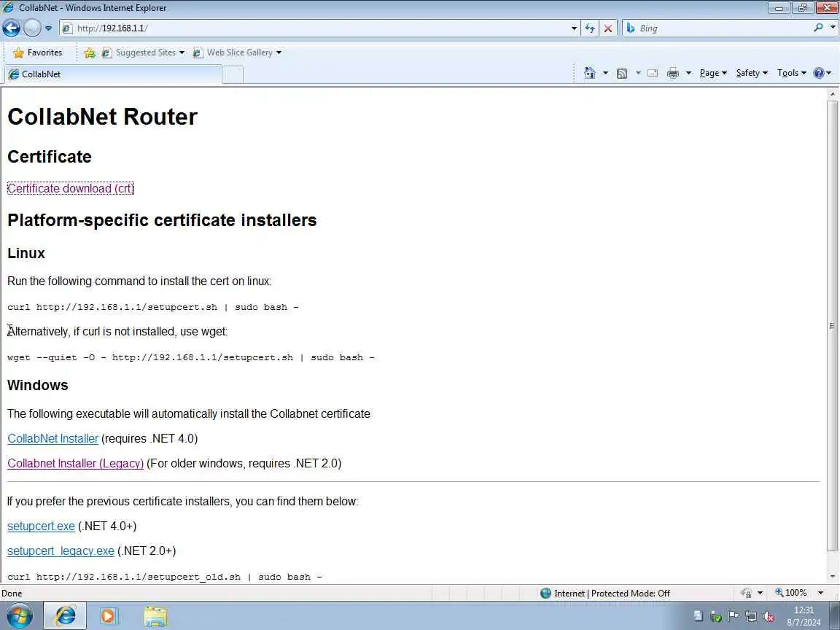
Task: Click the red Stop loading icon
Action: coord(608,28)
